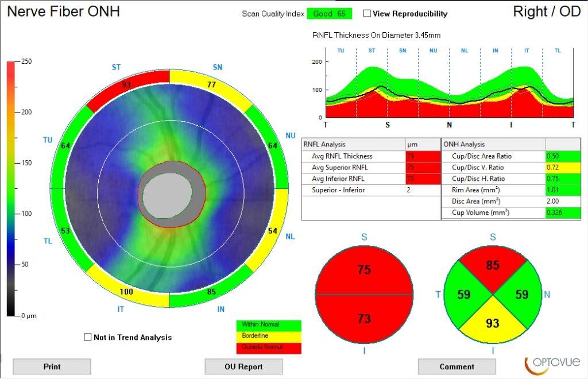The width and height of the screenshot is (588, 379).
Task: Click the red Outside Normal legend swatch
Action: [x=268, y=347]
